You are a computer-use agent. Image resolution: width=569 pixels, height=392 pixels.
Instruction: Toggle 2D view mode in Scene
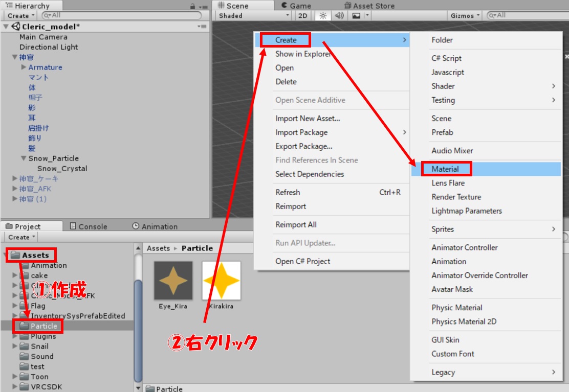coord(303,16)
